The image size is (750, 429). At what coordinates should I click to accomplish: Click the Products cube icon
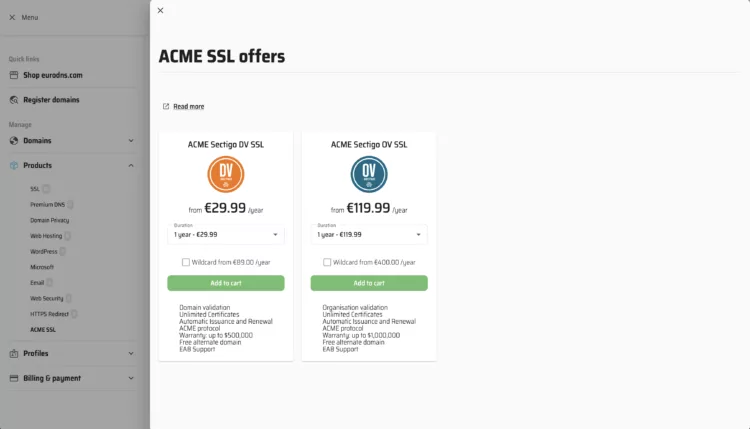[x=14, y=165]
